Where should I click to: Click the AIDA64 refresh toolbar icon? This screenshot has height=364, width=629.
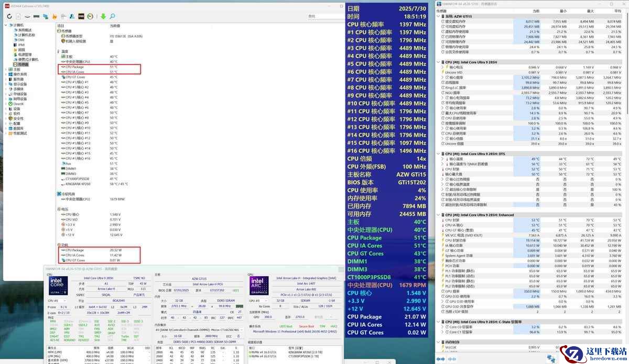[9, 16]
